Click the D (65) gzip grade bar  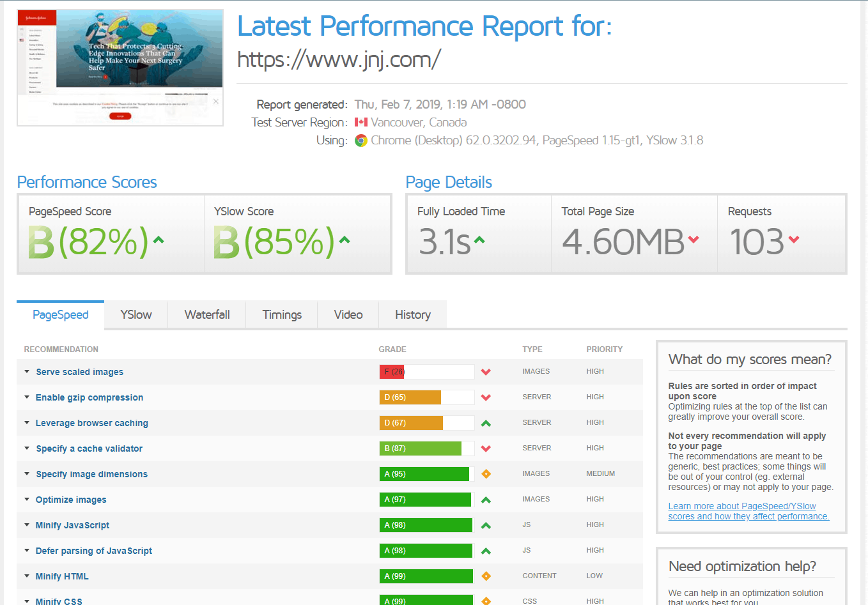(426, 397)
